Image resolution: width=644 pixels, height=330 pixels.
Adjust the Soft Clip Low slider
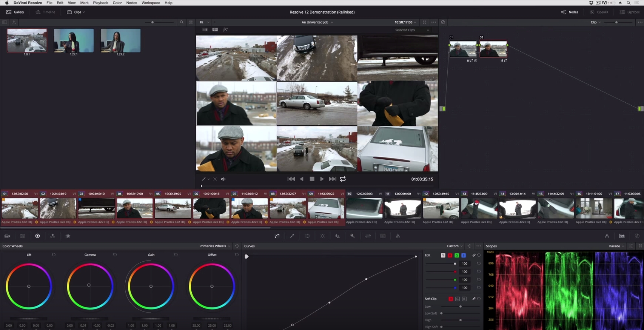point(460,307)
